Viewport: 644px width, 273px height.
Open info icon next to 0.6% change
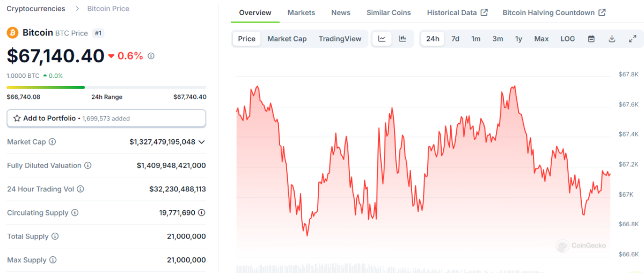click(x=151, y=56)
